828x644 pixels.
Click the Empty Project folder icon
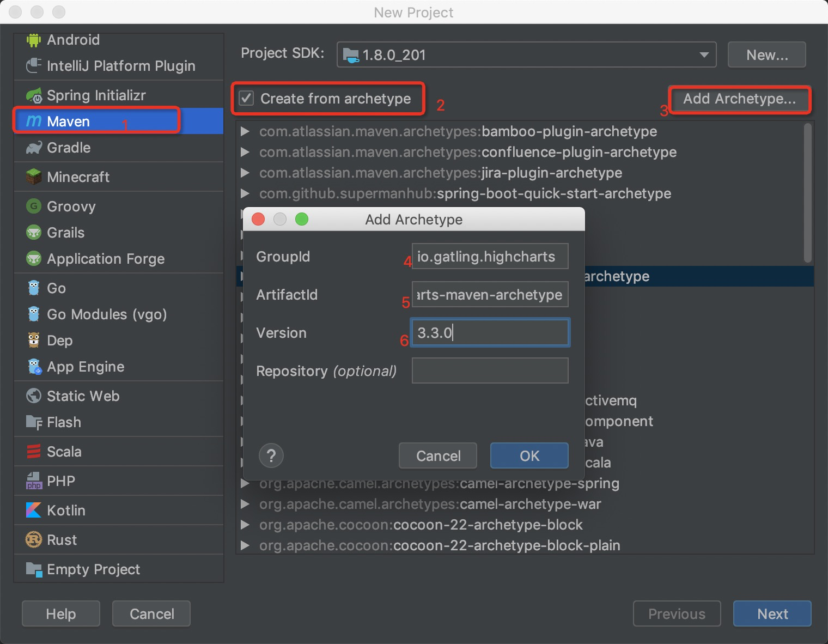click(x=34, y=569)
